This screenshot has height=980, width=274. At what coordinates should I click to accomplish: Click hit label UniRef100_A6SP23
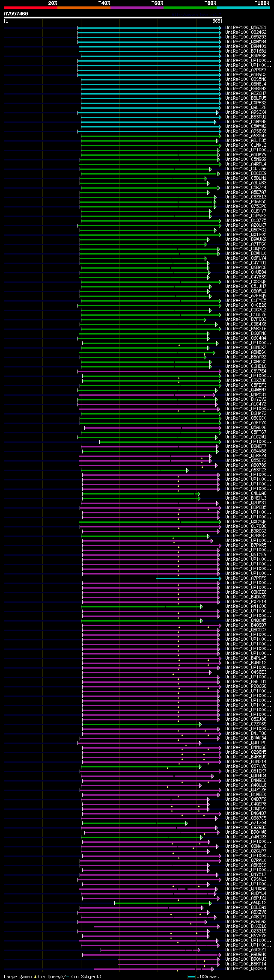(x=246, y=470)
